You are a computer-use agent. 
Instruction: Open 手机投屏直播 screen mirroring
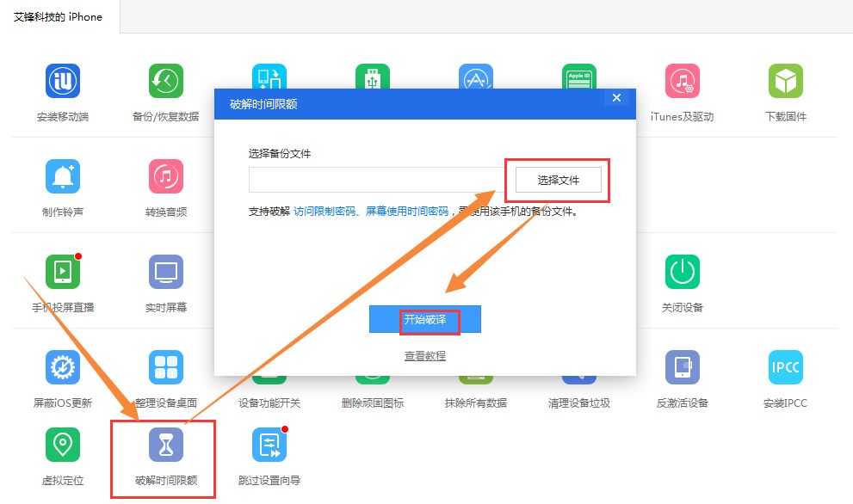pos(61,281)
